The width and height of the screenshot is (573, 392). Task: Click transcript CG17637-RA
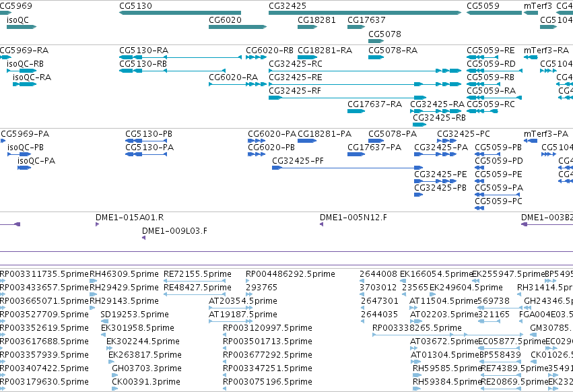pyautogui.click(x=374, y=104)
